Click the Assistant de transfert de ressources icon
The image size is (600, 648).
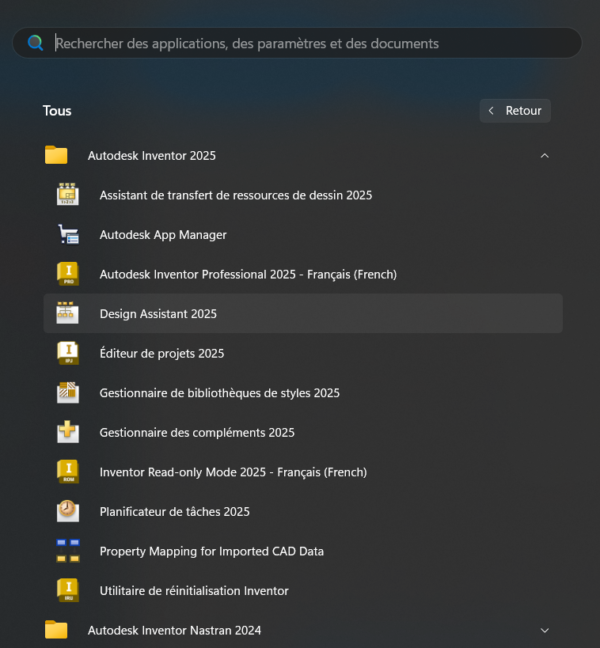(x=68, y=194)
